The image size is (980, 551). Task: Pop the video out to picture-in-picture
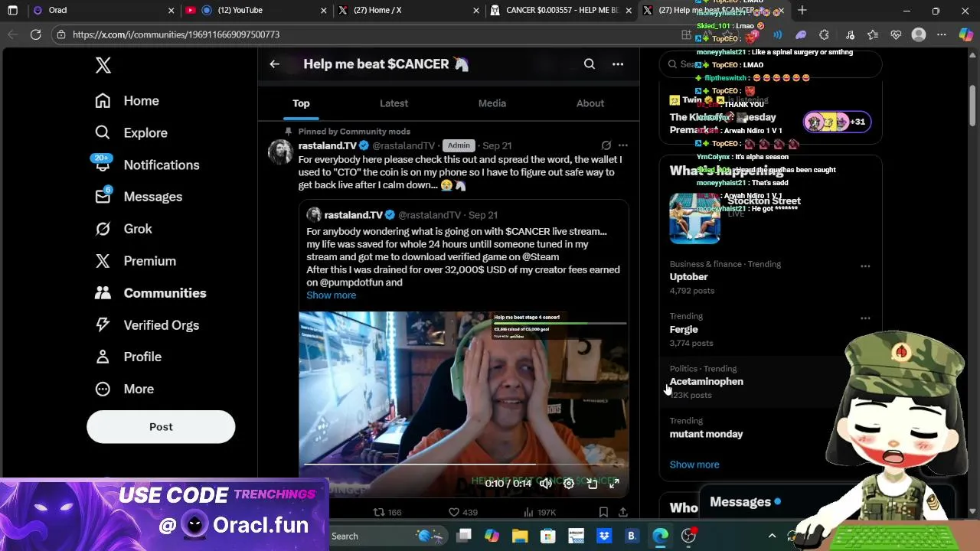tap(592, 484)
